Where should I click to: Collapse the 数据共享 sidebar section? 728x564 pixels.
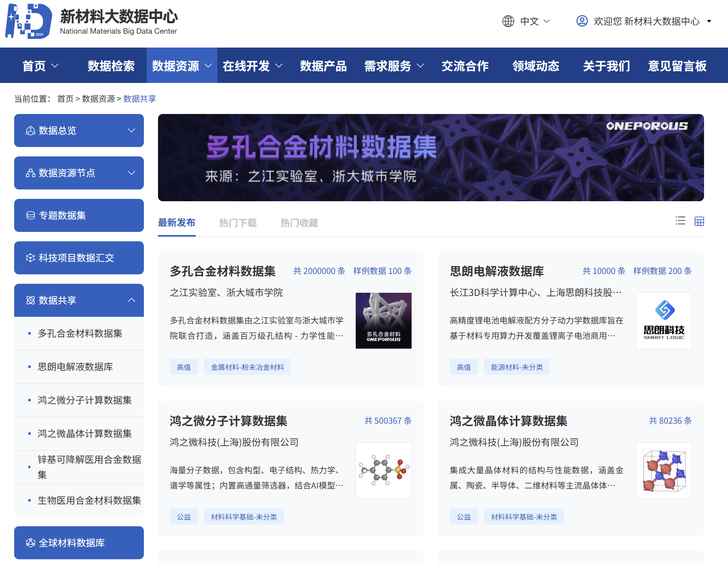point(131,300)
